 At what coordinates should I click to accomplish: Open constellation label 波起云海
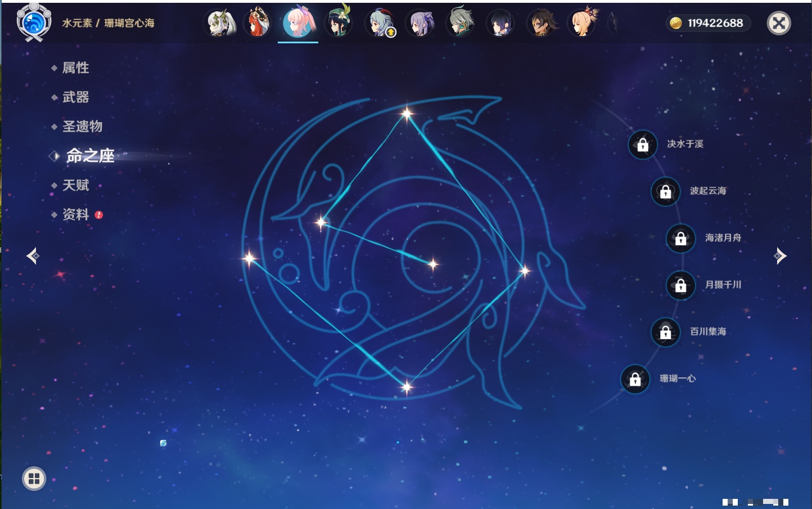708,191
